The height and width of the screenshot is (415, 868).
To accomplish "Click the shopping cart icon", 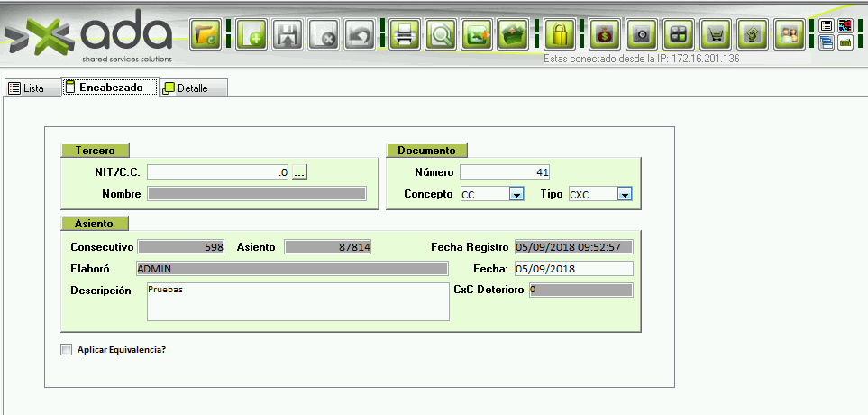I will click(716, 35).
